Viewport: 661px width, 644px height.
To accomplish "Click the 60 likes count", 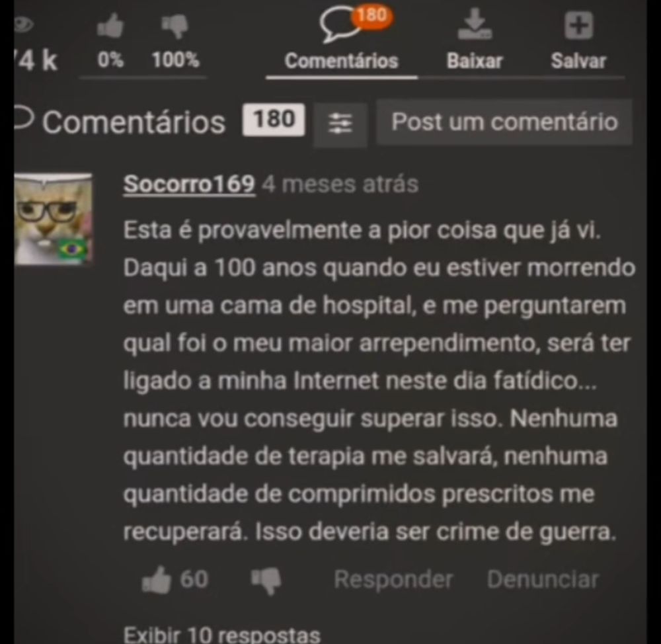I will (194, 579).
